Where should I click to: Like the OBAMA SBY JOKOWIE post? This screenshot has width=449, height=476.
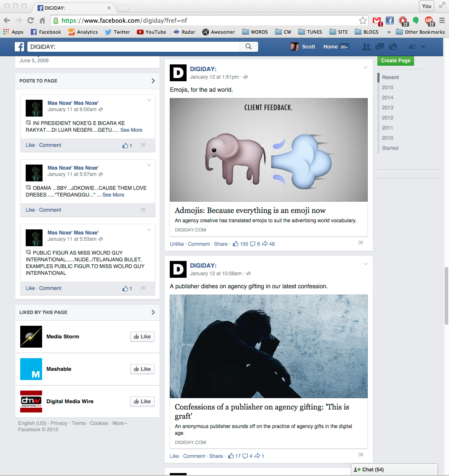30,210
